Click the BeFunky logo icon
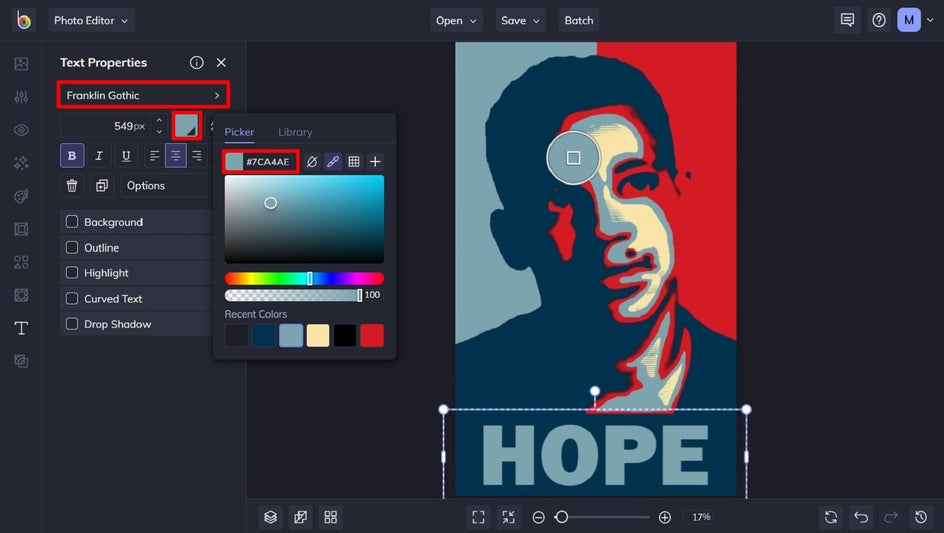This screenshot has width=944, height=533. 23,20
